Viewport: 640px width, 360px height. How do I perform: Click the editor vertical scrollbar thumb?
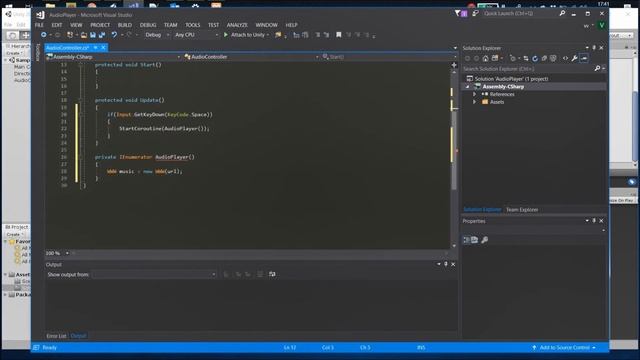click(x=454, y=150)
